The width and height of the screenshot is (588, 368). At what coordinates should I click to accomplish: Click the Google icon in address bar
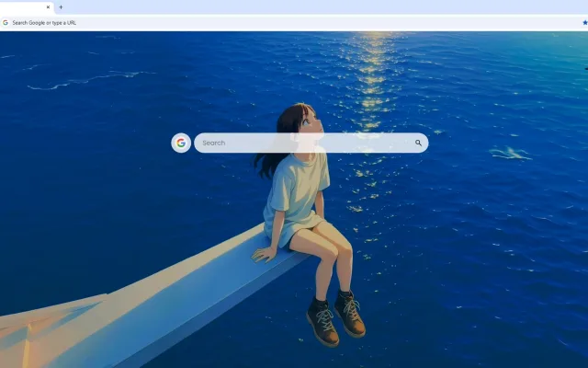6,22
